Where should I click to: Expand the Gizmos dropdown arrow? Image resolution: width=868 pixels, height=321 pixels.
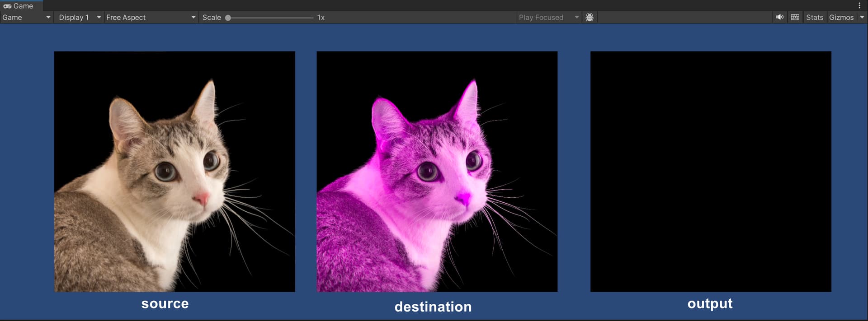pos(862,17)
